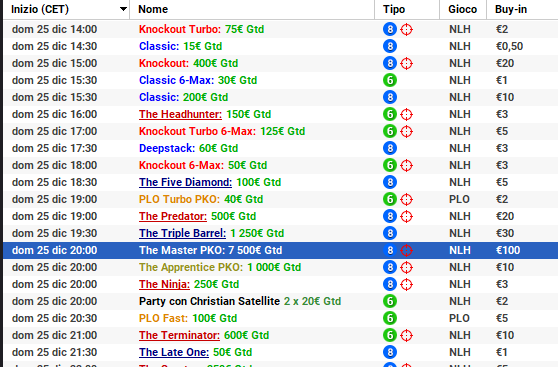Click the 8-max badge on Classic 15€ Gtd row
The image size is (558, 367).
(x=390, y=46)
